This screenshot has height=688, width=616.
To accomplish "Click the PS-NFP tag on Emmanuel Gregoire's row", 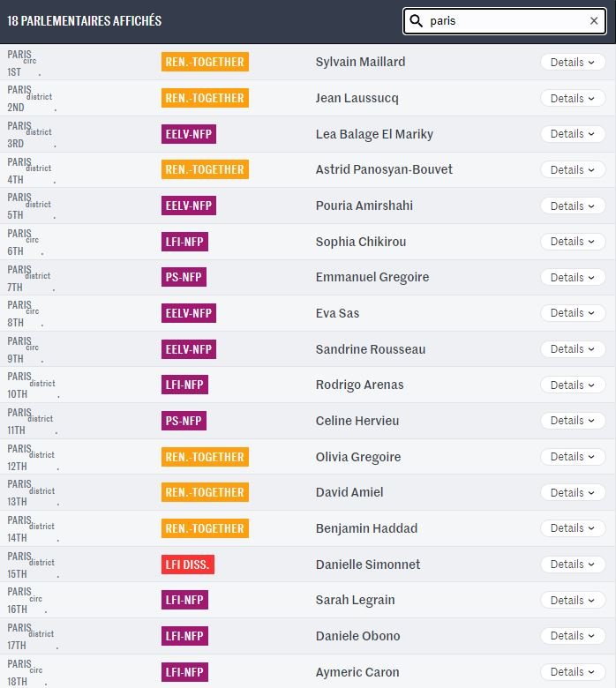I will (184, 277).
